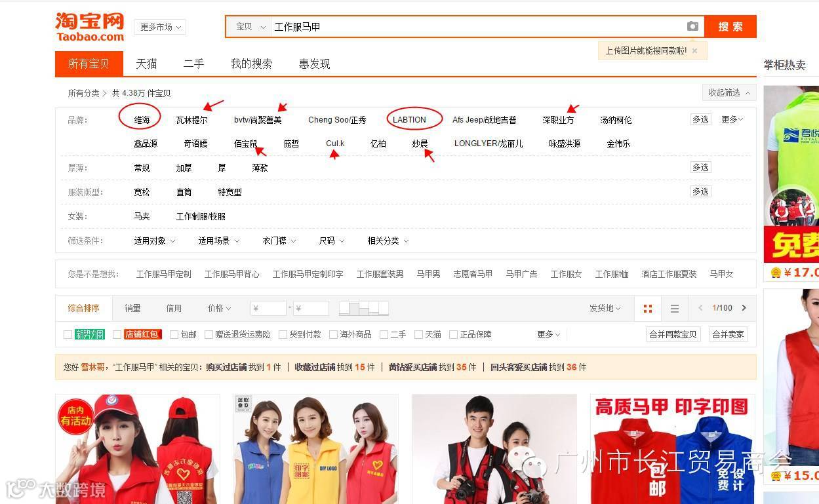The width and height of the screenshot is (819, 504).
Task: Enable the 正品保障 checkbox
Action: pos(453,334)
